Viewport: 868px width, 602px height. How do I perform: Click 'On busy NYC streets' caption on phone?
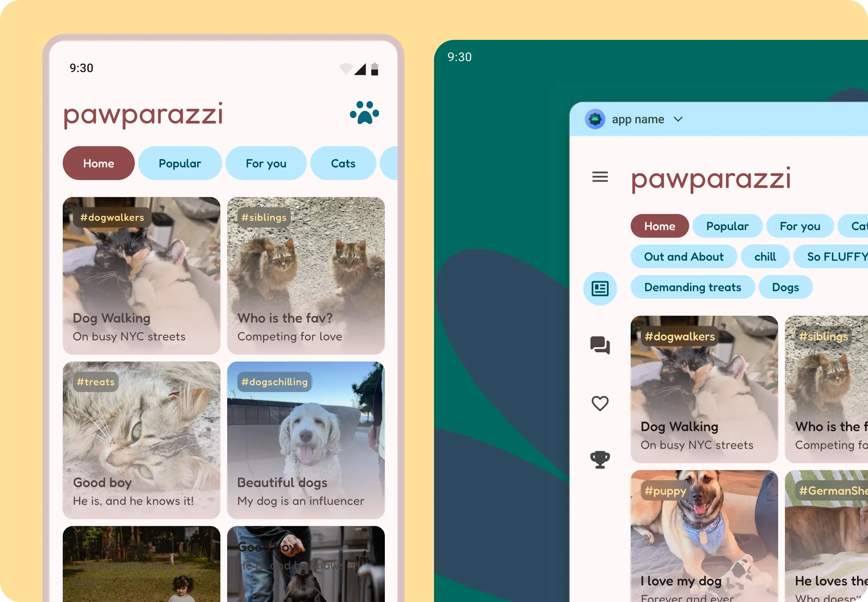tap(129, 337)
